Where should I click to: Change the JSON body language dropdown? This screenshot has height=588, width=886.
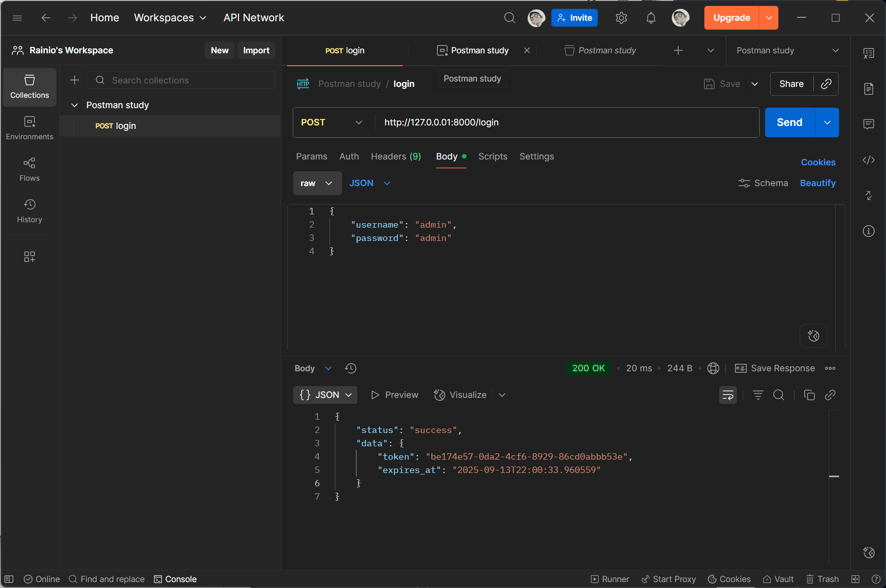370,183
